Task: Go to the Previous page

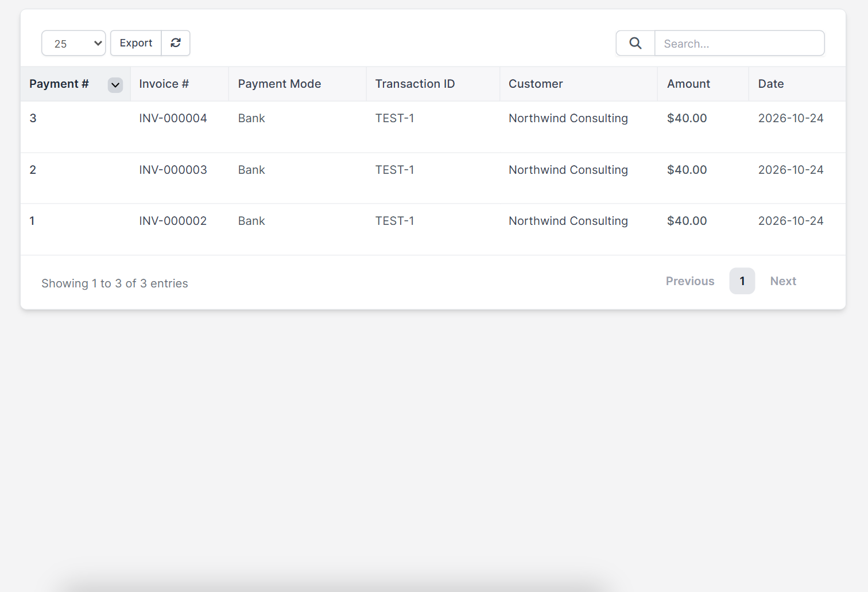Action: [690, 281]
